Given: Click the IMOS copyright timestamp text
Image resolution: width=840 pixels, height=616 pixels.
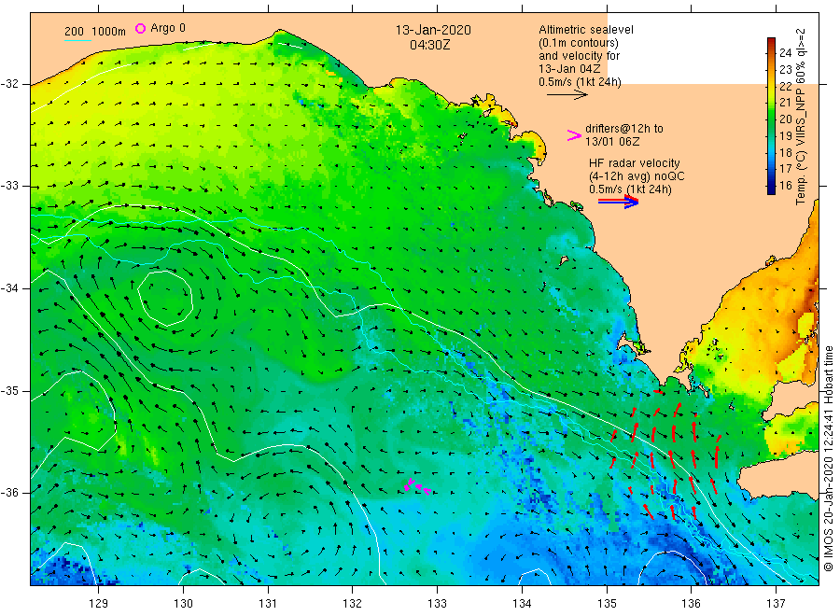Looking at the screenshot, I should tap(828, 458).
